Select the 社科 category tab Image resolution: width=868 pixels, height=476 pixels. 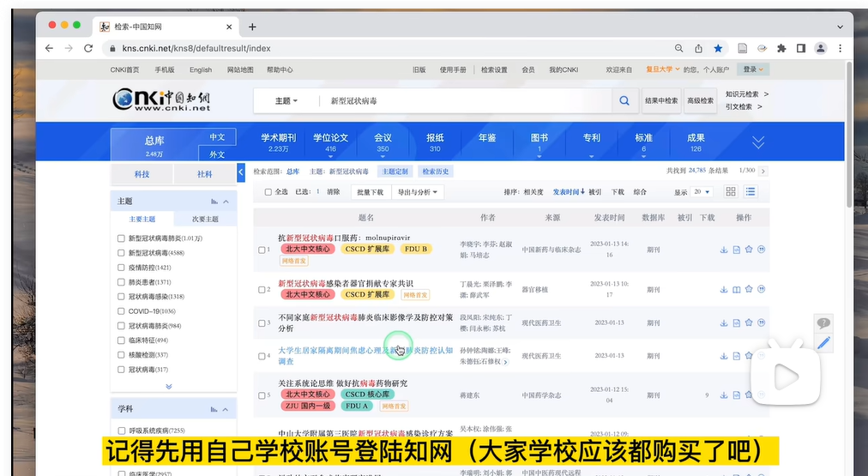tap(204, 174)
